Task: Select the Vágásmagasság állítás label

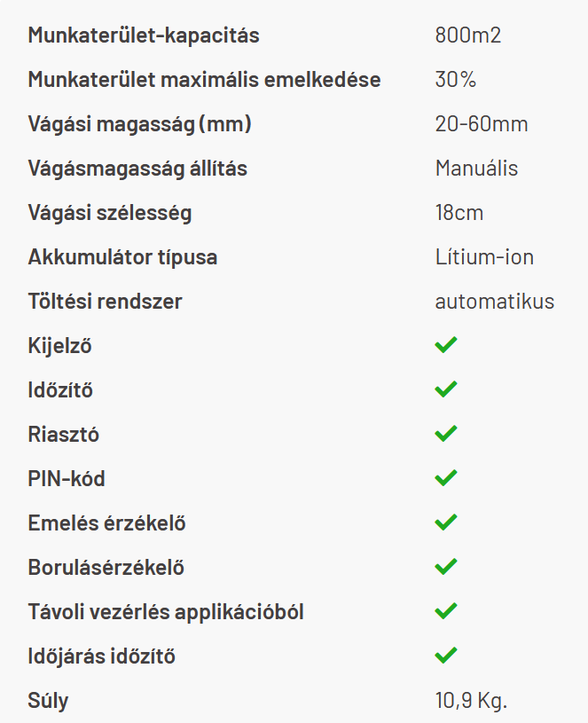Action: [x=137, y=169]
